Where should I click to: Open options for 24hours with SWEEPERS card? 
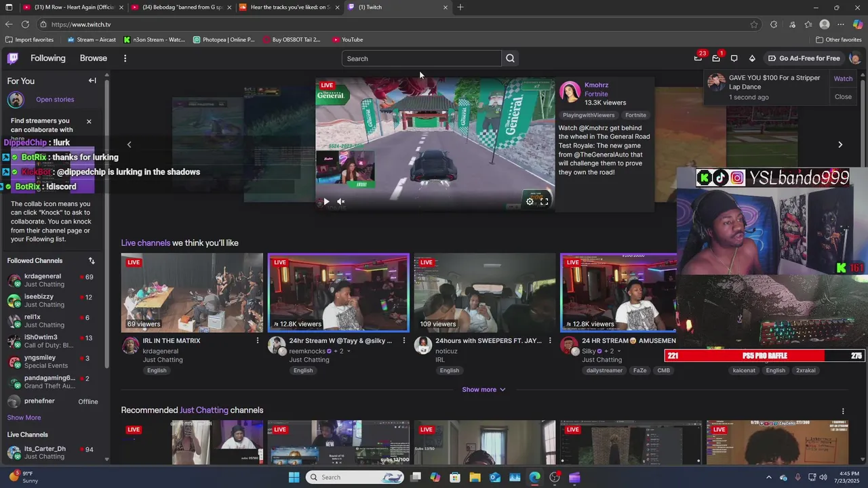point(550,341)
